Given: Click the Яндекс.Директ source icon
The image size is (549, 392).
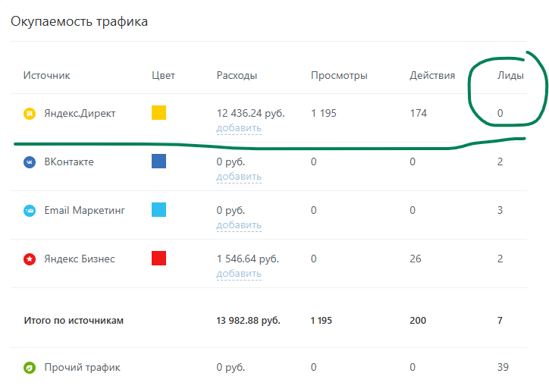Looking at the screenshot, I should coord(30,114).
